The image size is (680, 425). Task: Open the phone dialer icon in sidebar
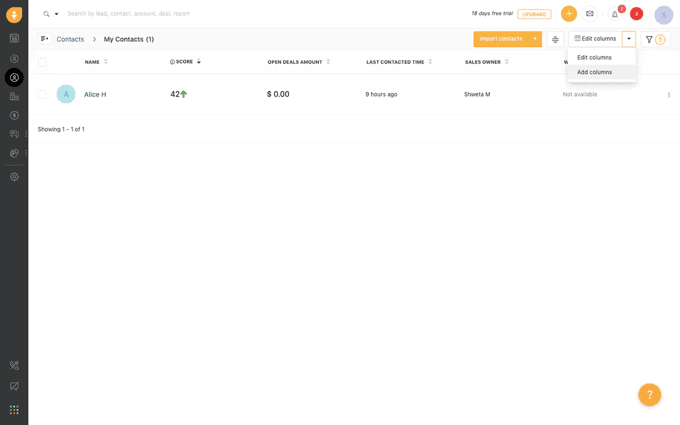tap(14, 366)
